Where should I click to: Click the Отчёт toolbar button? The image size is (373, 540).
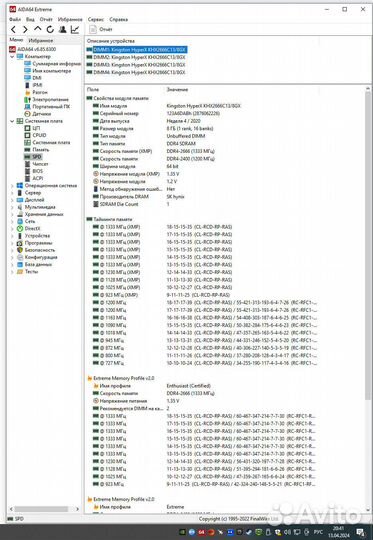click(x=101, y=30)
